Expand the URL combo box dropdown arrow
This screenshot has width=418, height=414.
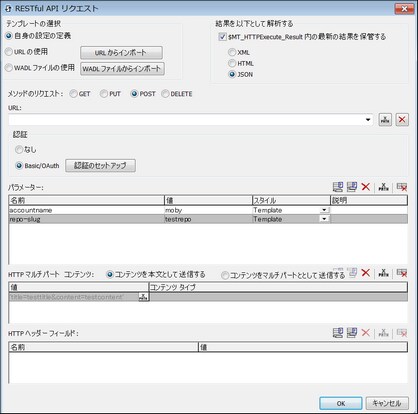(368, 119)
